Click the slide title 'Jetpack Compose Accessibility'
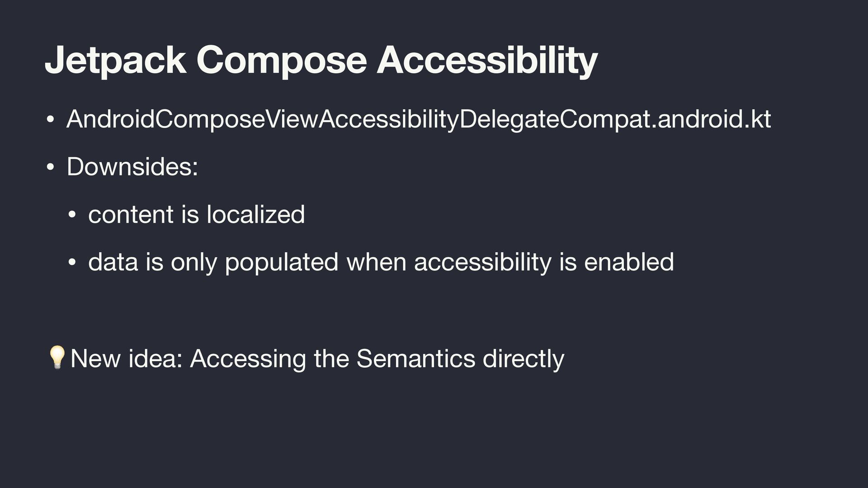The image size is (868, 488). pos(321,61)
